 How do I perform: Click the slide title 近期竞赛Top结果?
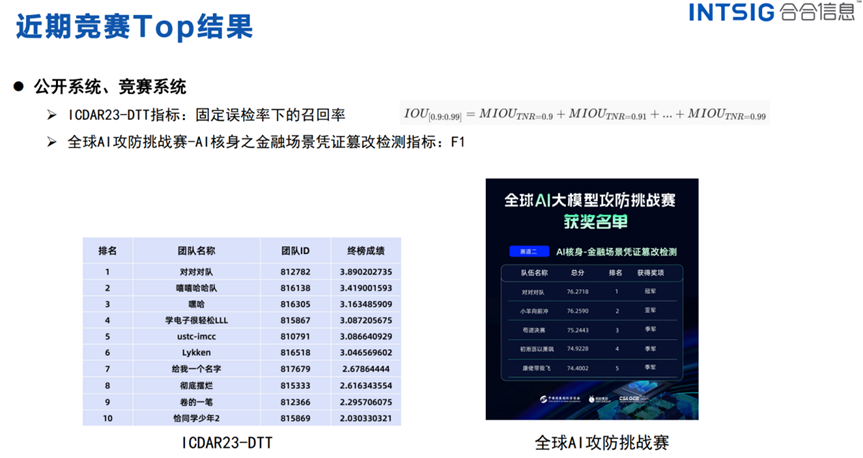135,26
